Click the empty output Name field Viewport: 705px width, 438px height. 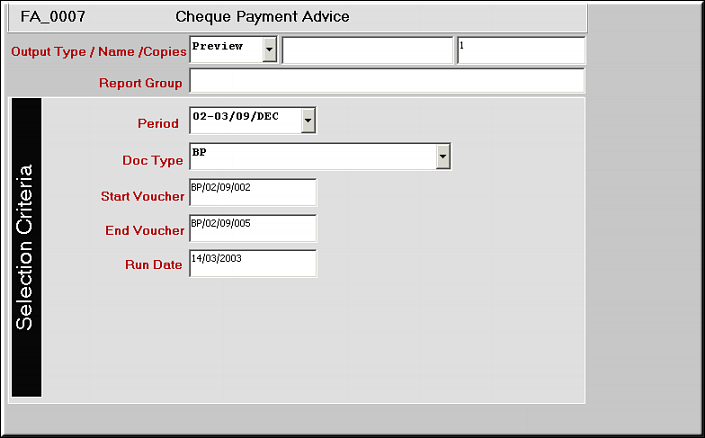click(367, 51)
